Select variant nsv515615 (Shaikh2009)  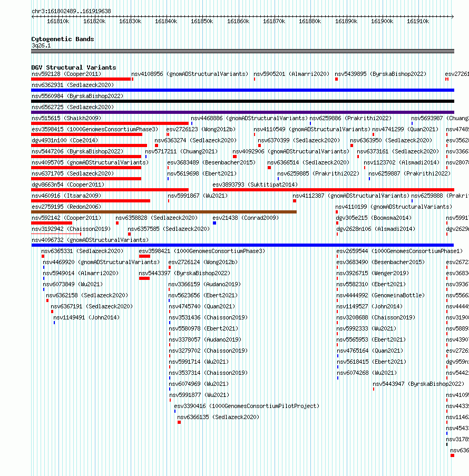[x=66, y=118]
